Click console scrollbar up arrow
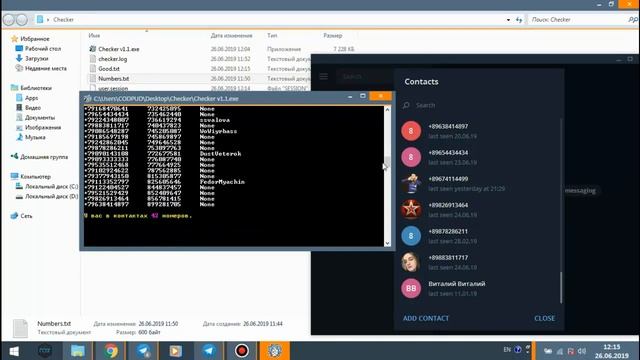640x360 pixels. 387,109
